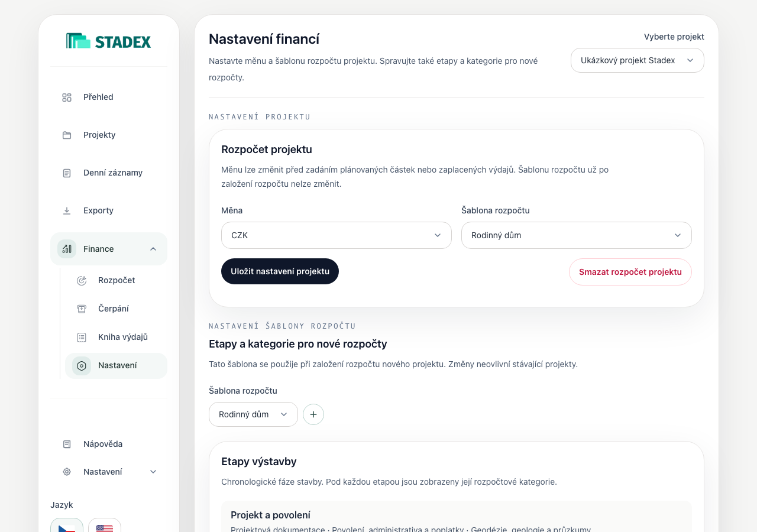
Task: Go to Denní záznamy via its document icon
Action: point(67,173)
